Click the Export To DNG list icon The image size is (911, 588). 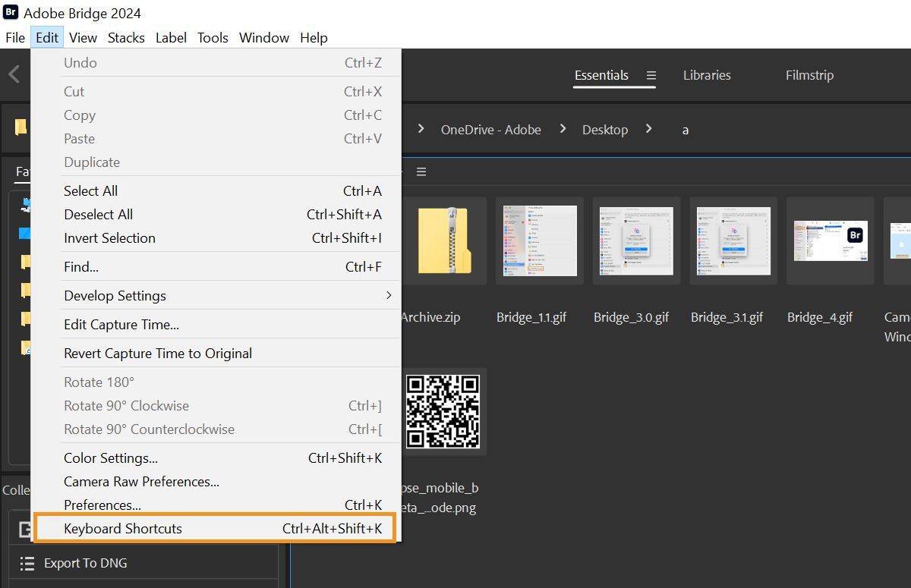tap(27, 563)
